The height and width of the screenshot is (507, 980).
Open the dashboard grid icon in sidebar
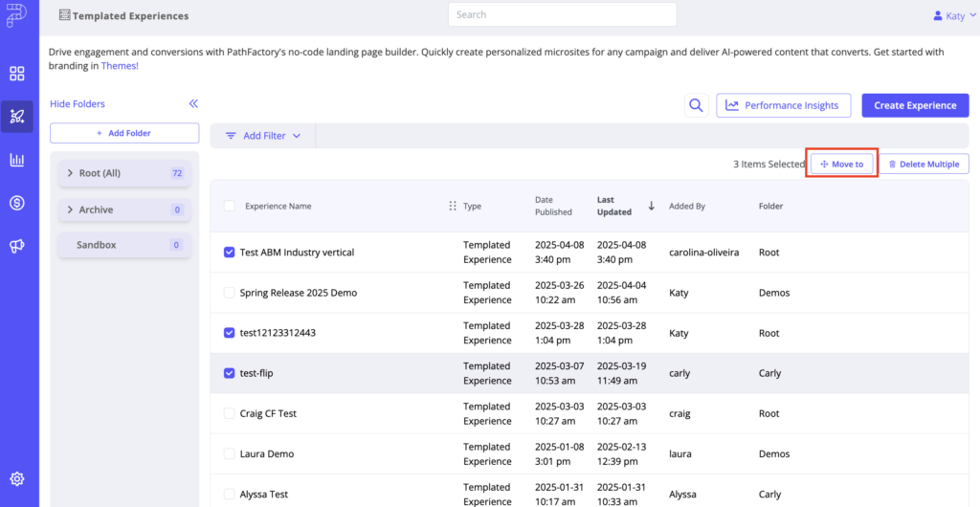[x=17, y=74]
